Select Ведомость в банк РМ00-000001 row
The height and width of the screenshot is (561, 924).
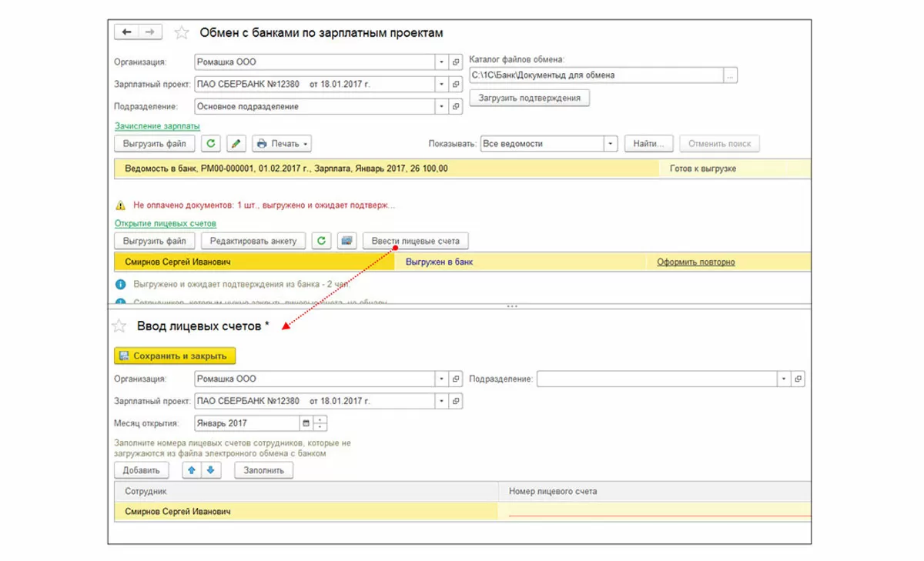387,169
